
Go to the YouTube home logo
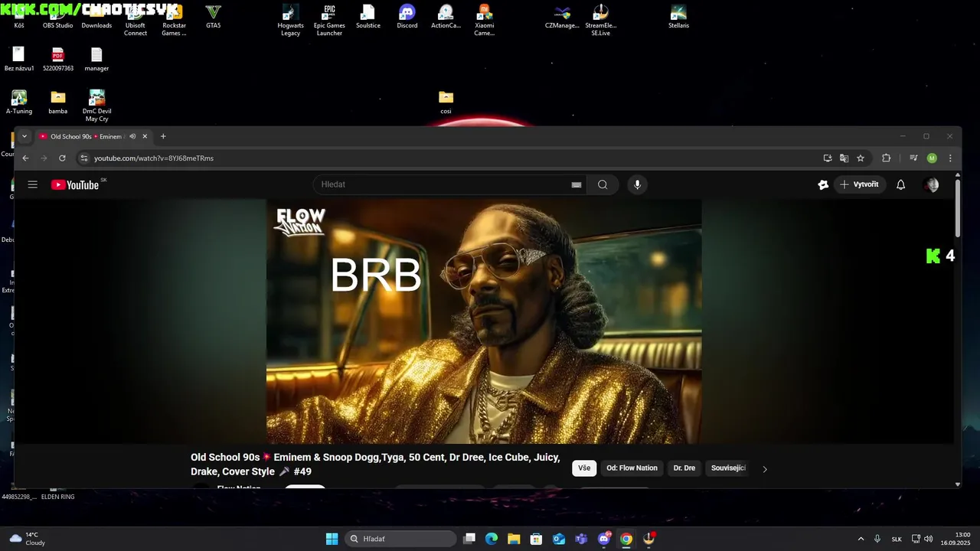tap(75, 184)
